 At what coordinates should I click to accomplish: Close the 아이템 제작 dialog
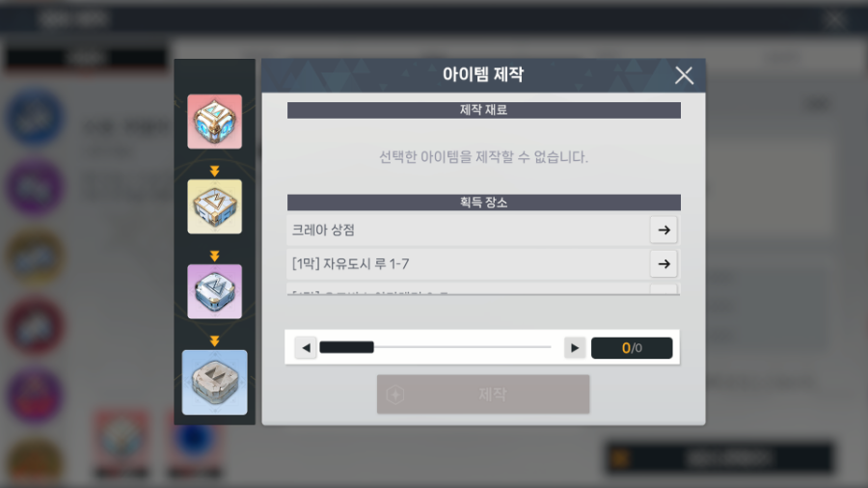coord(684,75)
